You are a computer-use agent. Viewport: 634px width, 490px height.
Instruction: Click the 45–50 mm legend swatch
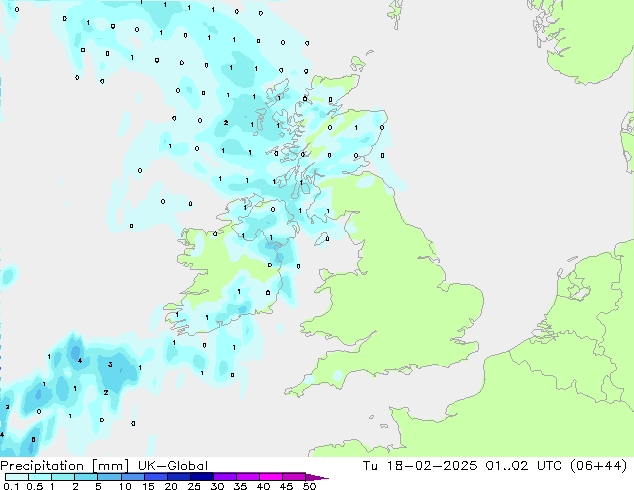tap(294, 477)
